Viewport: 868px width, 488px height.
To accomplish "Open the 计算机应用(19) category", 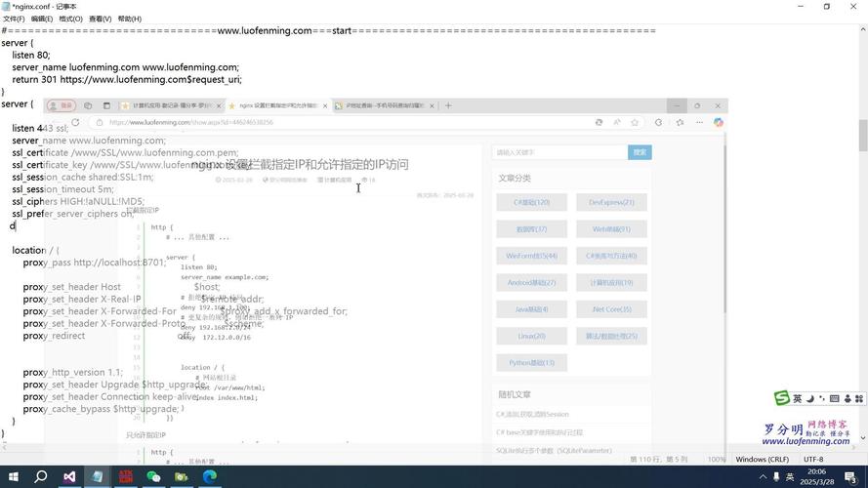I will click(x=611, y=282).
